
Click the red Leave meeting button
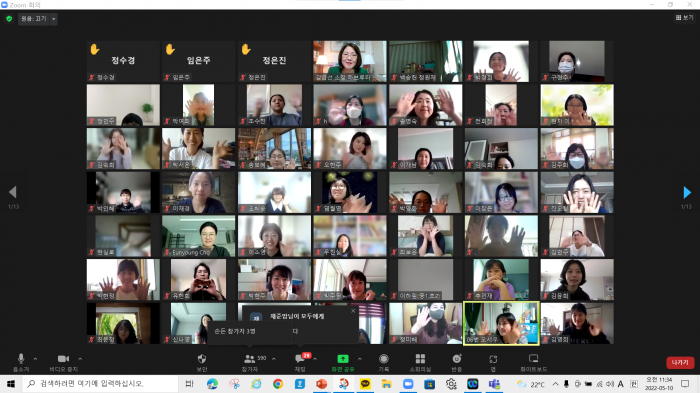[x=680, y=362]
